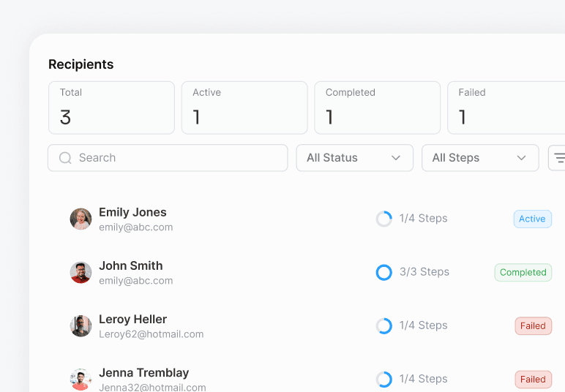Screen dimensions: 565x392
Task: Select the Active recipients card
Action: tap(244, 108)
